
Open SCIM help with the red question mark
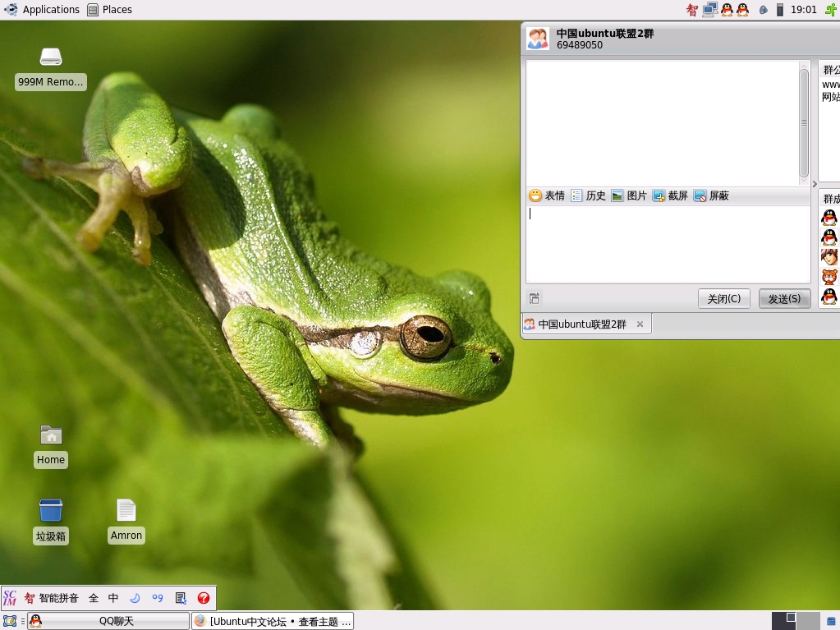coord(204,598)
